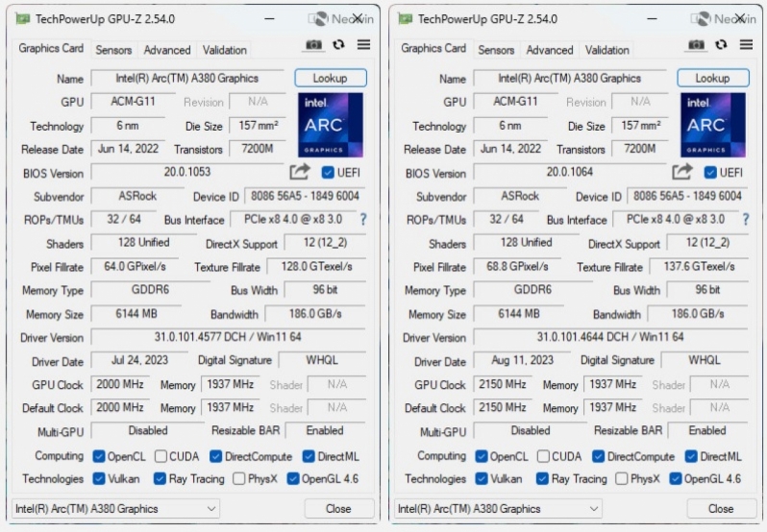Screen dimensions: 767x532
Task: Switch to Advanced tab in right window
Action: (x=550, y=50)
